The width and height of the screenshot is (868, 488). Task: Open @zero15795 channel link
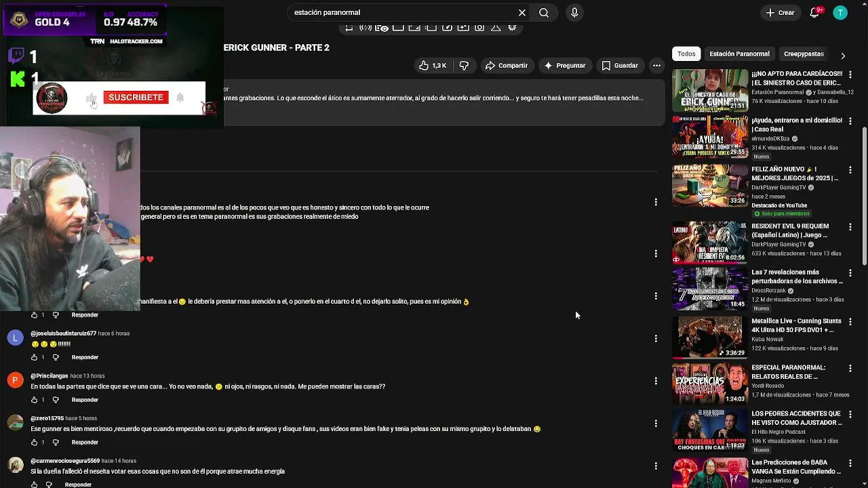47,418
